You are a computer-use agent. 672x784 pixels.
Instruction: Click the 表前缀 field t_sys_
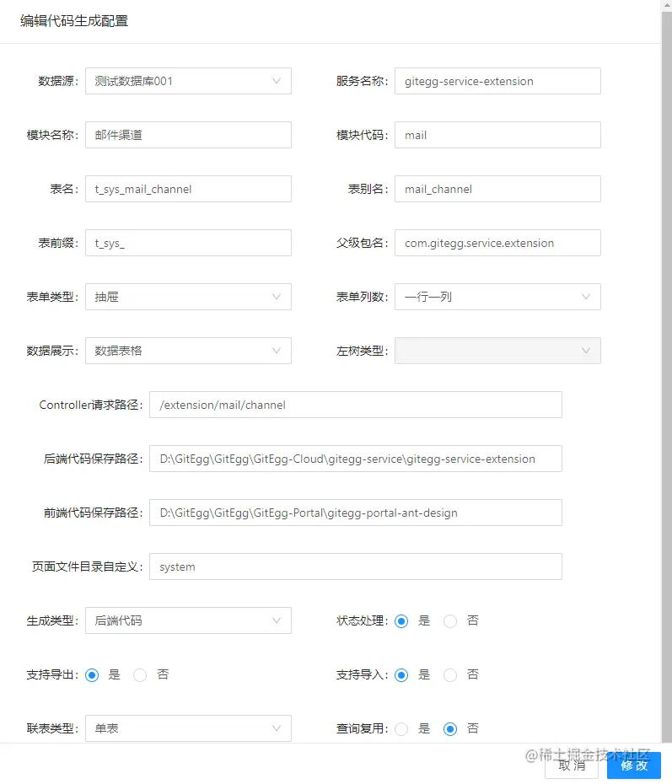tap(188, 243)
